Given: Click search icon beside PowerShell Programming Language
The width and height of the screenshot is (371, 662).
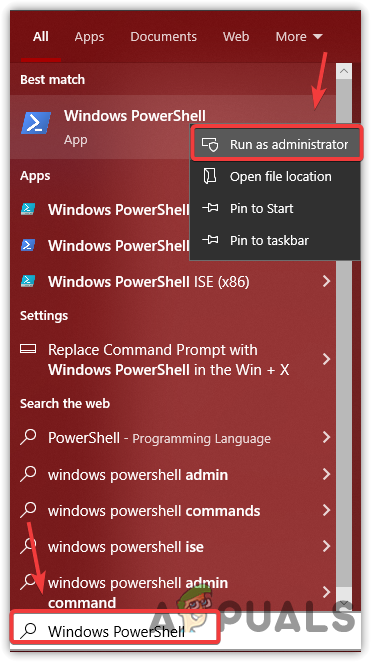Looking at the screenshot, I should pyautogui.click(x=28, y=437).
